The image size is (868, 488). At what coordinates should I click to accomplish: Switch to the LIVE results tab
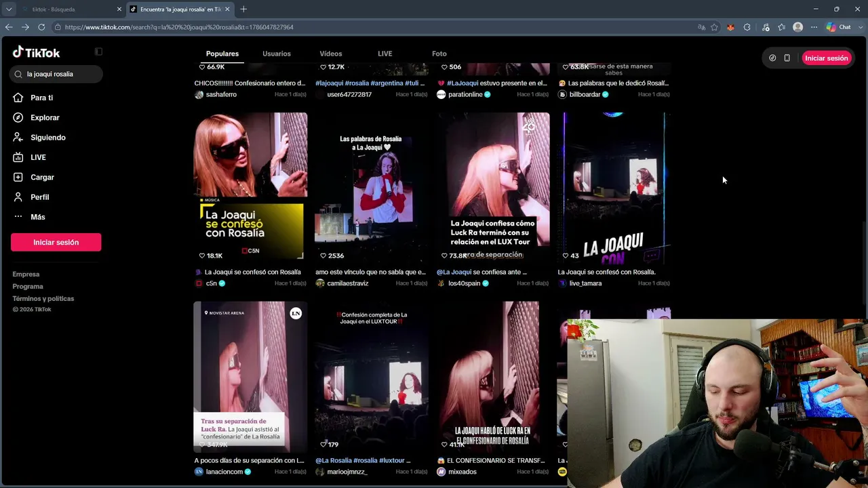[384, 54]
